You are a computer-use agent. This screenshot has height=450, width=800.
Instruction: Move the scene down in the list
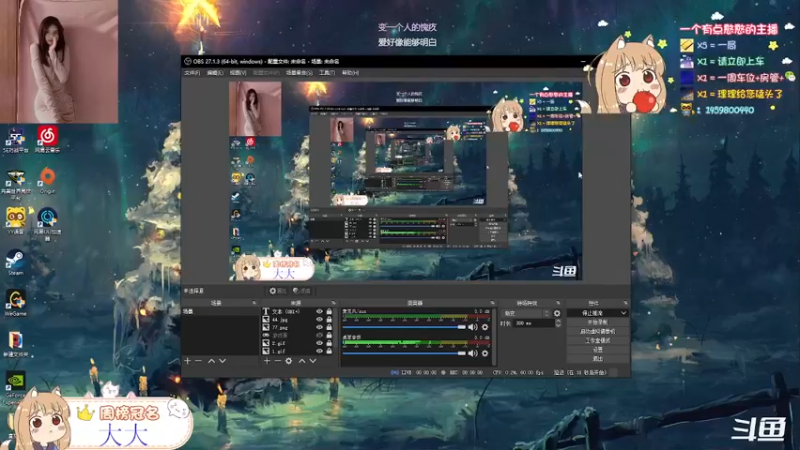222,361
